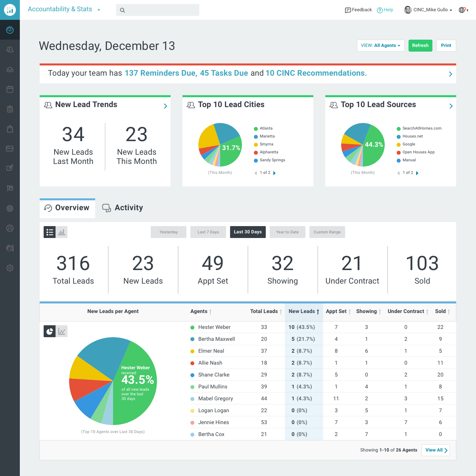Open the clipboard tasks sidebar icon
476x476 pixels.
click(x=10, y=109)
